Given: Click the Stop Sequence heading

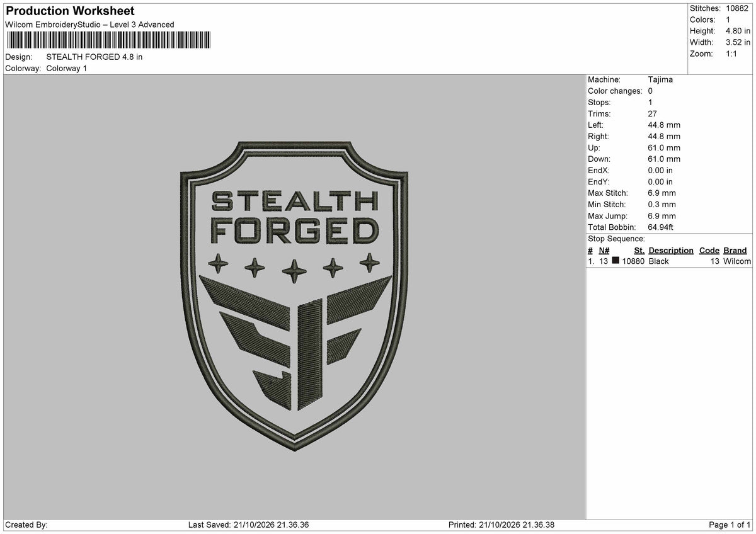Looking at the screenshot, I should [616, 239].
